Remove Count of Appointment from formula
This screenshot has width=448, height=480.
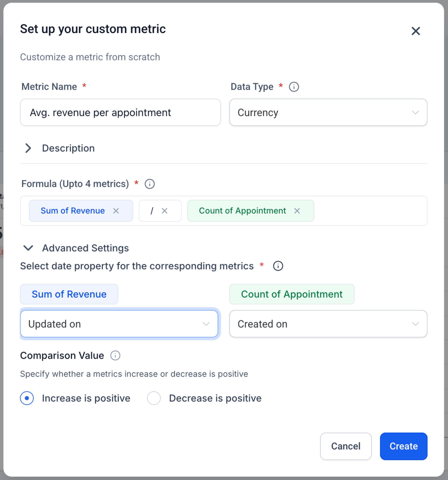point(297,211)
